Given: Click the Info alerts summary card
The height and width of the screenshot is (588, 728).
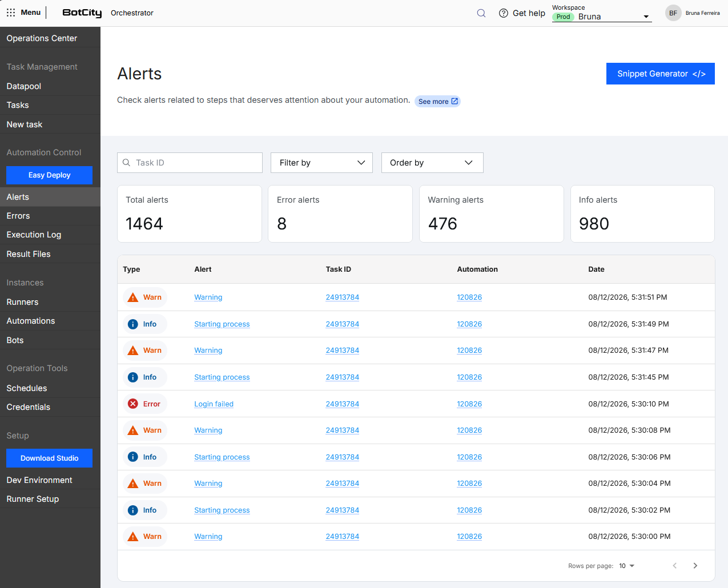Looking at the screenshot, I should click(x=642, y=214).
